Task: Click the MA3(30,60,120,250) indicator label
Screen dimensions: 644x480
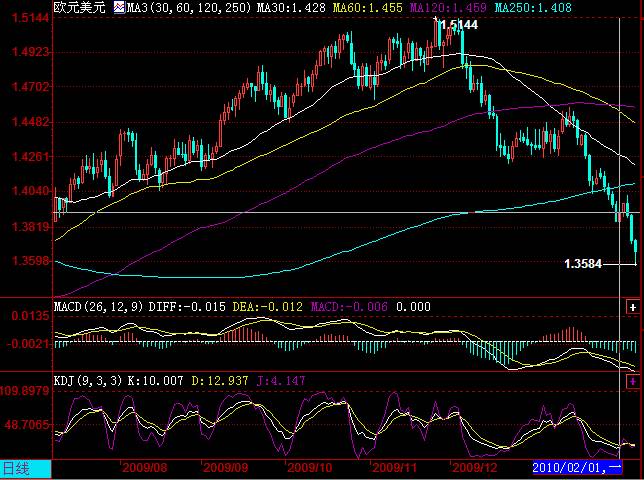Action: click(x=189, y=7)
